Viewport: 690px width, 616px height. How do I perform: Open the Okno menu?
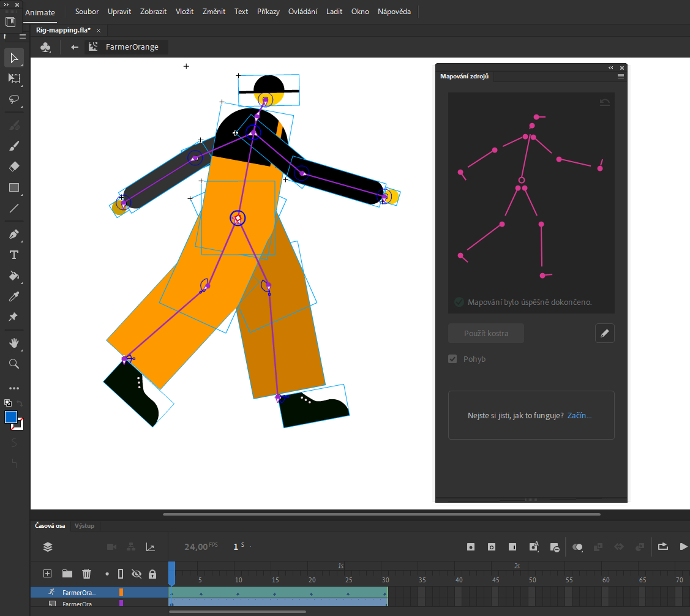point(360,11)
